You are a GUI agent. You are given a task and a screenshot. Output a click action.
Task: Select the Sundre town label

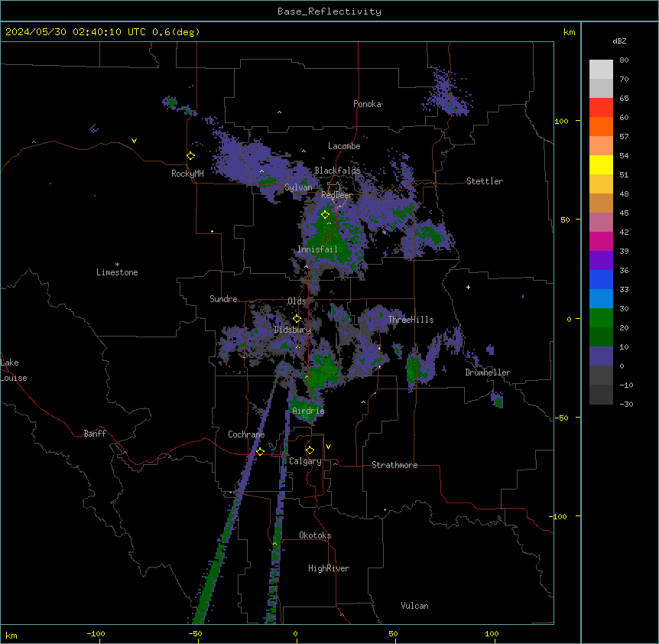pos(223,299)
